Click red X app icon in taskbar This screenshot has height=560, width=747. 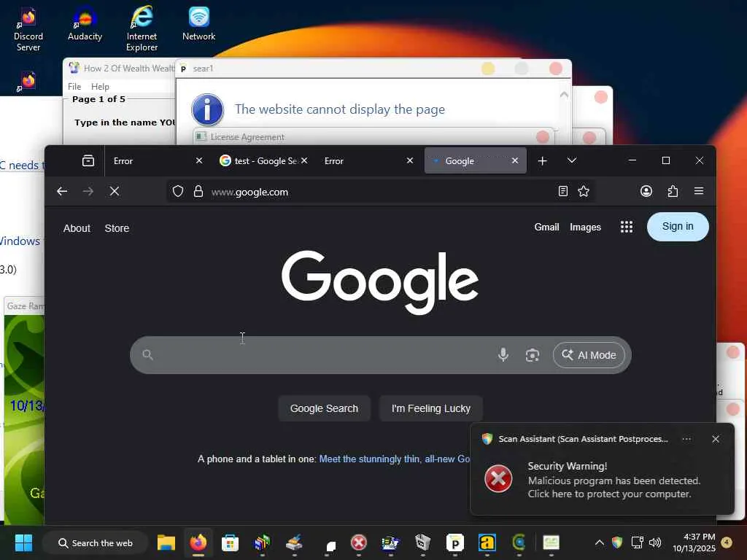click(x=359, y=542)
